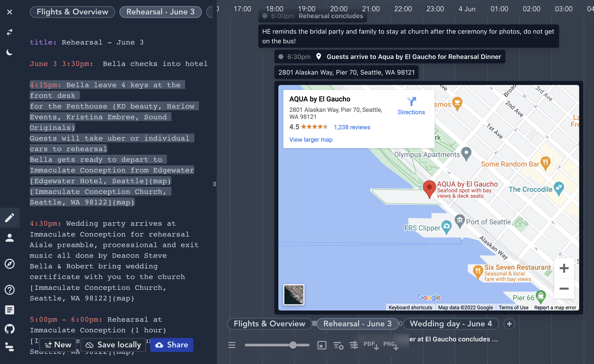Zoom in the map with plus button

pos(564,268)
